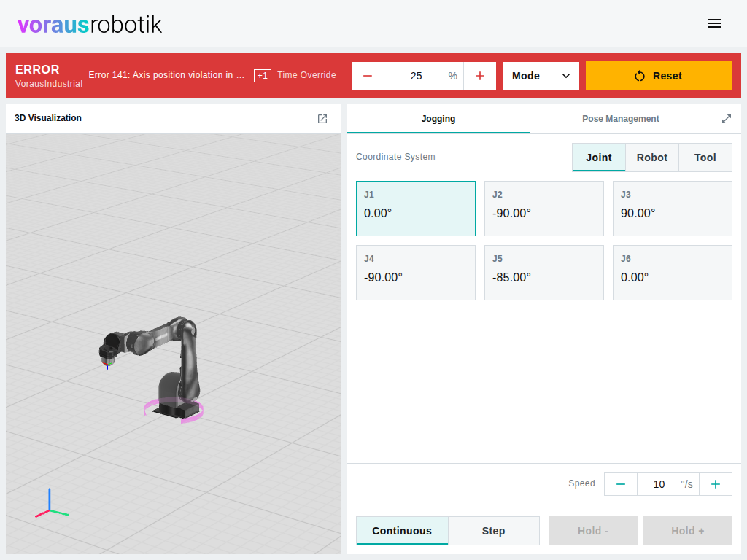Select the Robot coordinate system
Screen dimensions: 747x560
pyautogui.click(x=652, y=157)
